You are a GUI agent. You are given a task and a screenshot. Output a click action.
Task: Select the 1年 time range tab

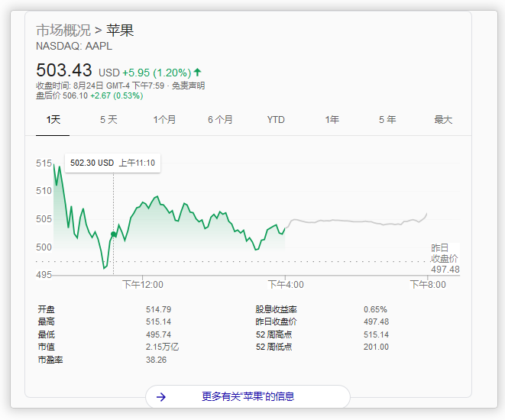(332, 120)
